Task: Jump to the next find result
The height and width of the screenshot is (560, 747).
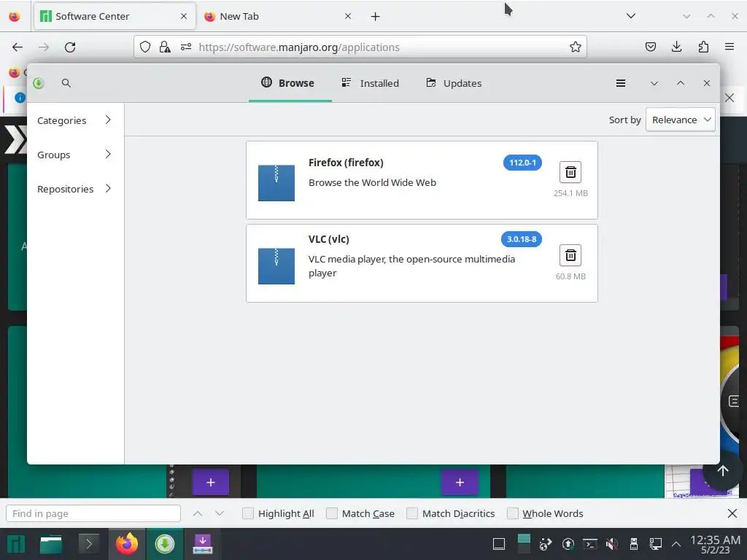Action: tap(219, 513)
